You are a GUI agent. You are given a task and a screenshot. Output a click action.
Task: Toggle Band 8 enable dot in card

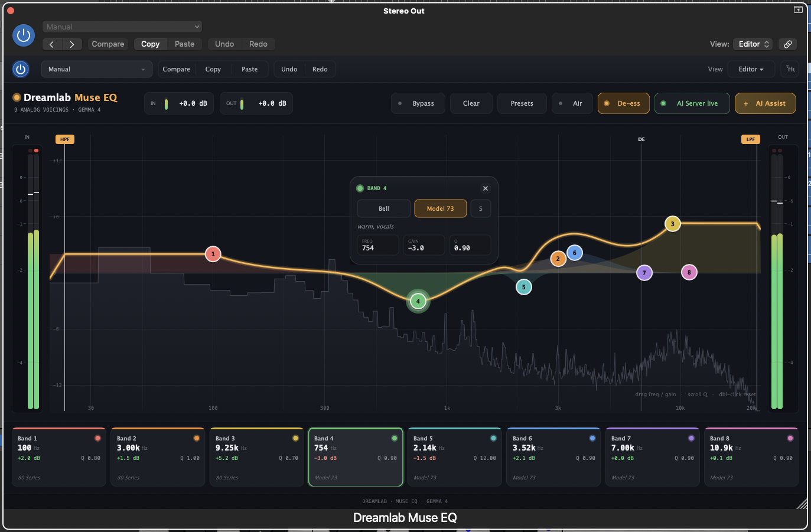790,438
